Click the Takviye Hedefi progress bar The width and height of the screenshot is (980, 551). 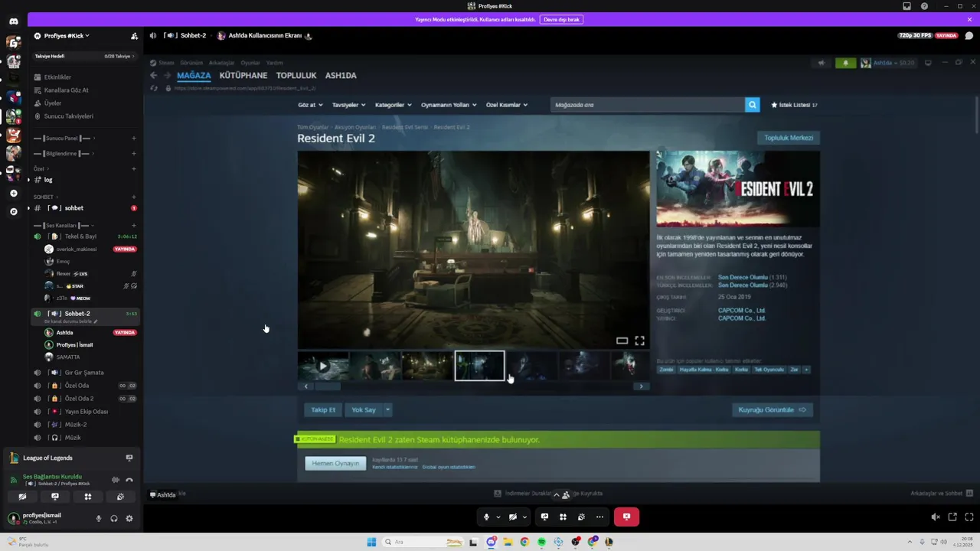84,56
